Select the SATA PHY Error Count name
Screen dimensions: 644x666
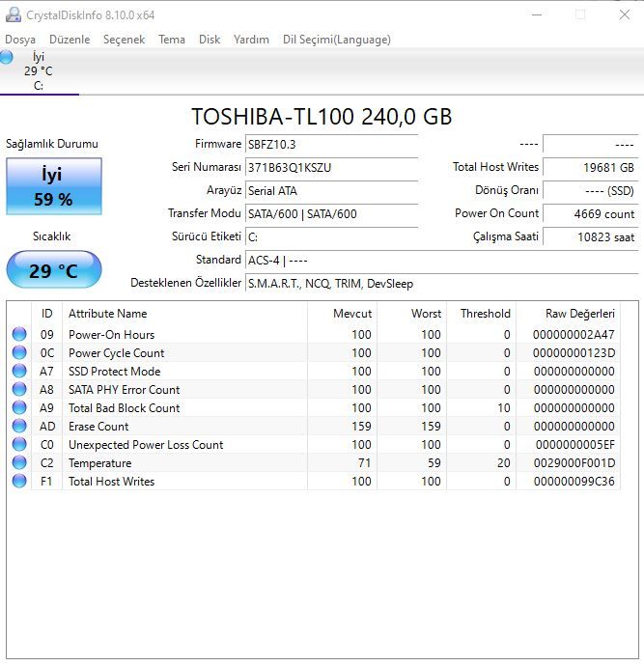click(x=124, y=390)
